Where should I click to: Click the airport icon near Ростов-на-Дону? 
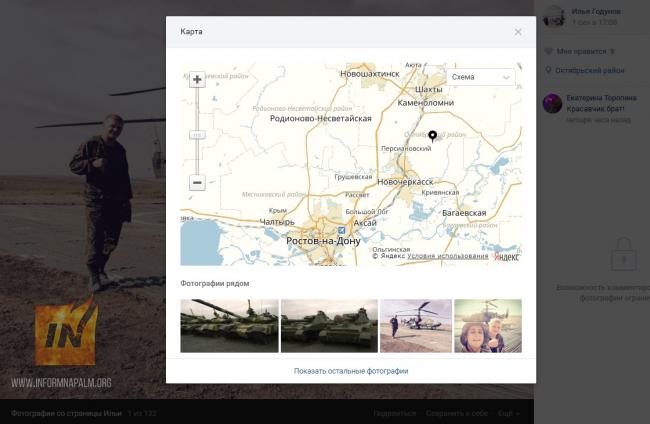pyautogui.click(x=341, y=230)
